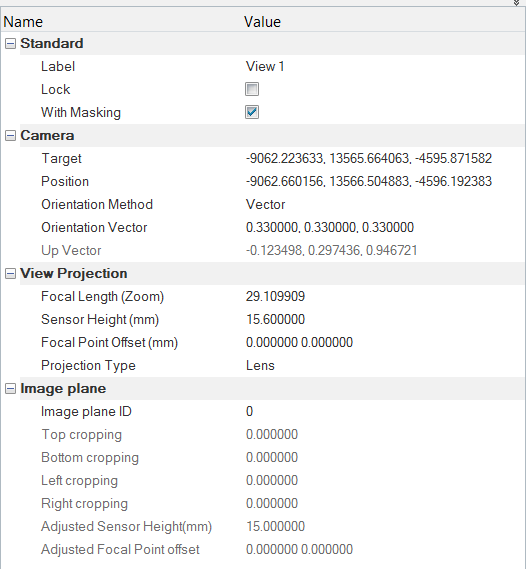
Task: Edit the Image plane ID value
Action: (x=384, y=412)
